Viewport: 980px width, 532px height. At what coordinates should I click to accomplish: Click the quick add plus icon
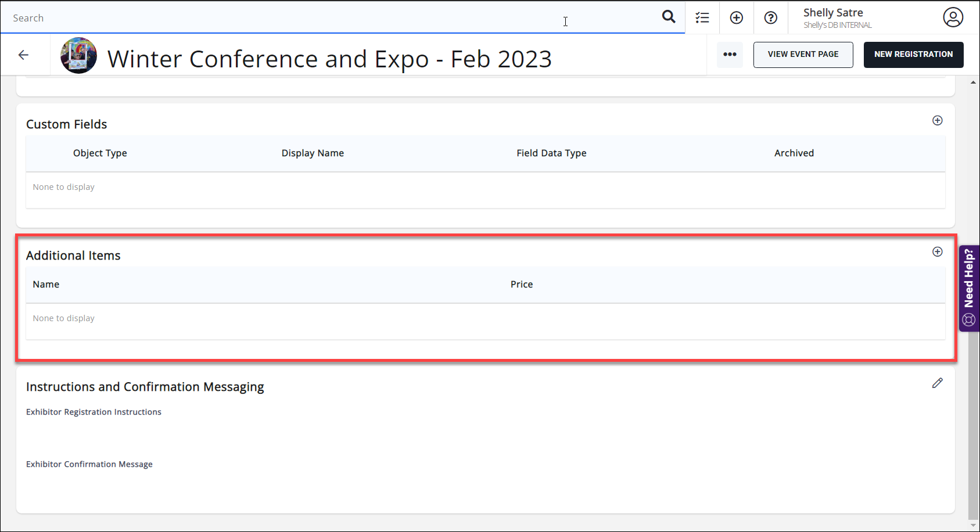737,17
